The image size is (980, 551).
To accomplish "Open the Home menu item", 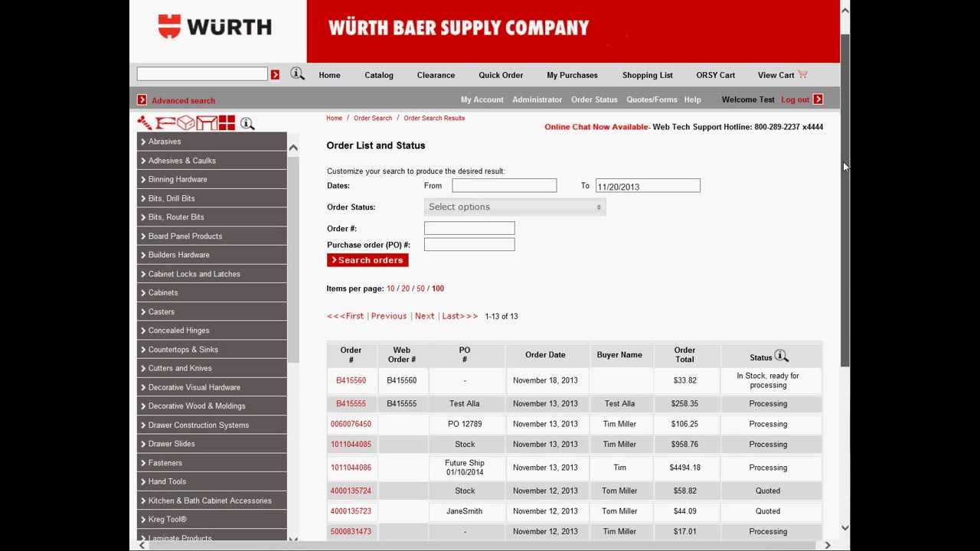I will pos(329,75).
